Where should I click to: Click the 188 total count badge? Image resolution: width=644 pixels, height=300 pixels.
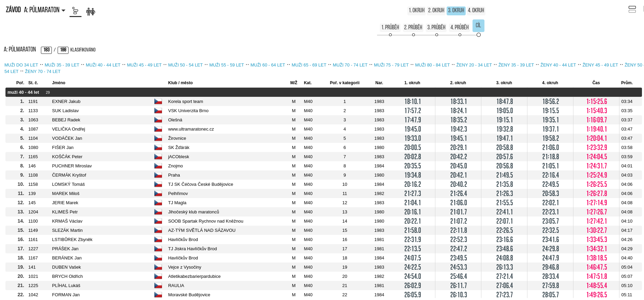point(63,50)
